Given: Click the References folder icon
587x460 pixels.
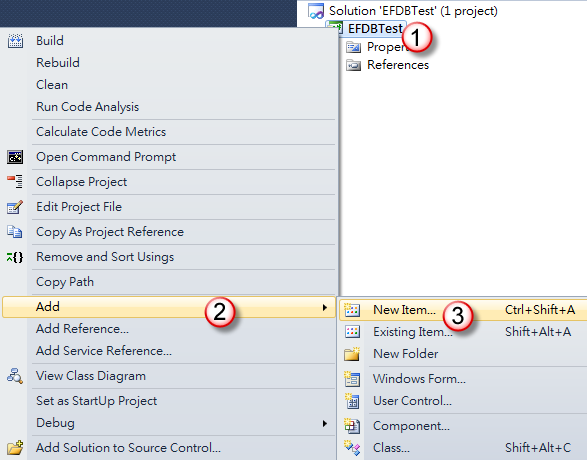Looking at the screenshot, I should coord(353,65).
